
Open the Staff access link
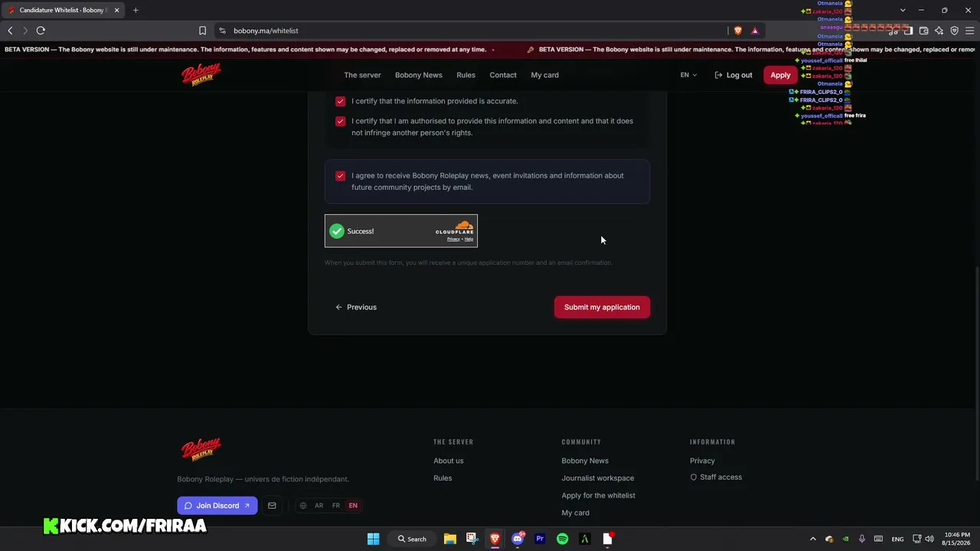point(716,477)
